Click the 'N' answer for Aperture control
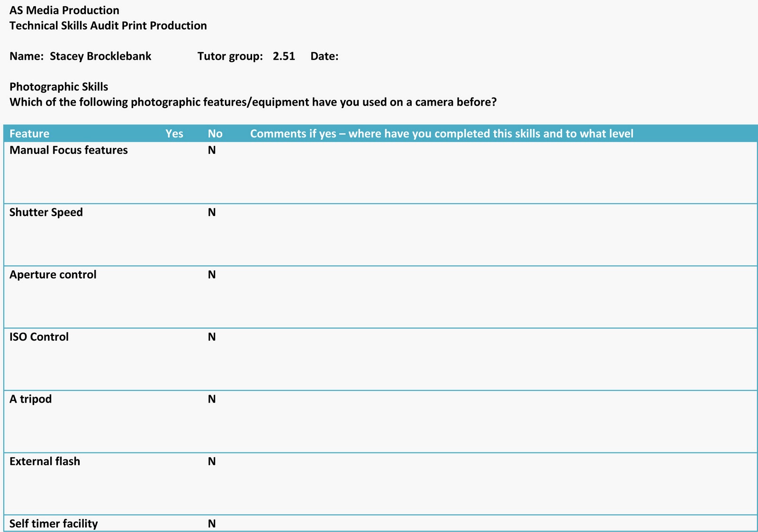Viewport: 758px width, 532px height. click(212, 275)
